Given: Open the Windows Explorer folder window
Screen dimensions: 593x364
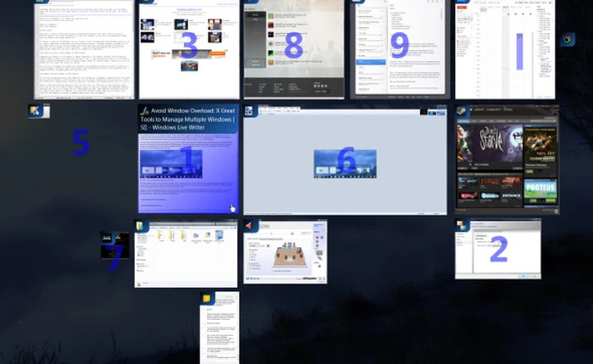Looking at the screenshot, I should click(x=186, y=254).
